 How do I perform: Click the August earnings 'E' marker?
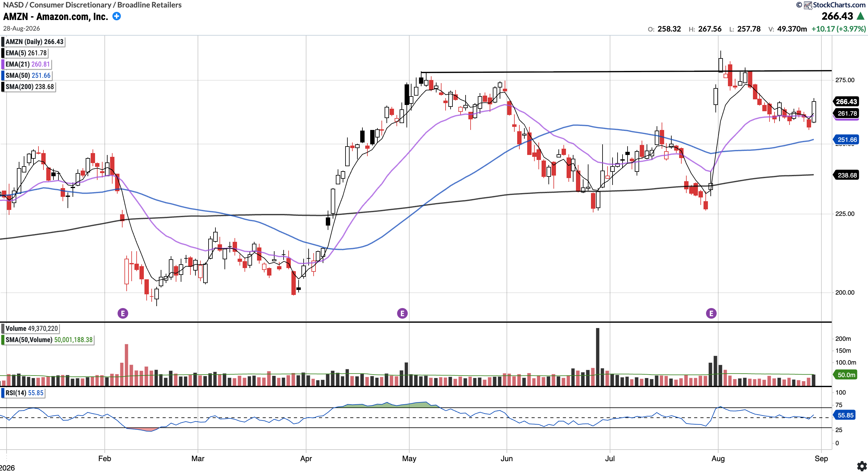711,313
